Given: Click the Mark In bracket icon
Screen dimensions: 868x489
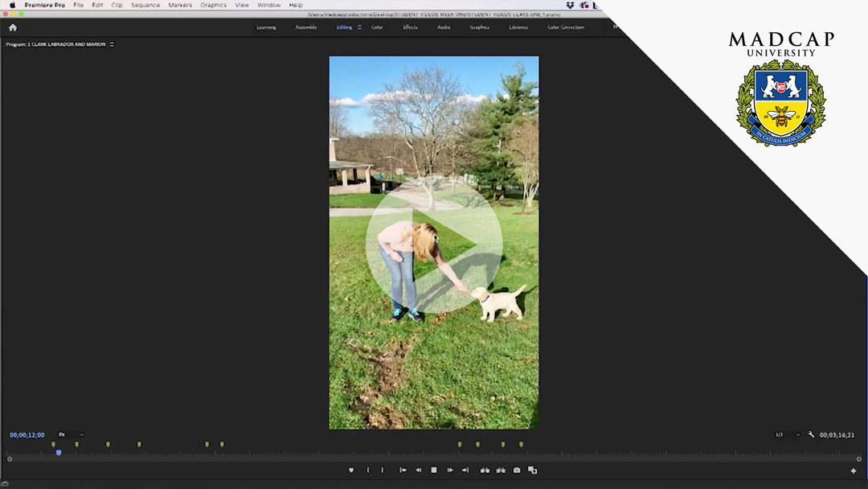Looking at the screenshot, I should [x=368, y=471].
